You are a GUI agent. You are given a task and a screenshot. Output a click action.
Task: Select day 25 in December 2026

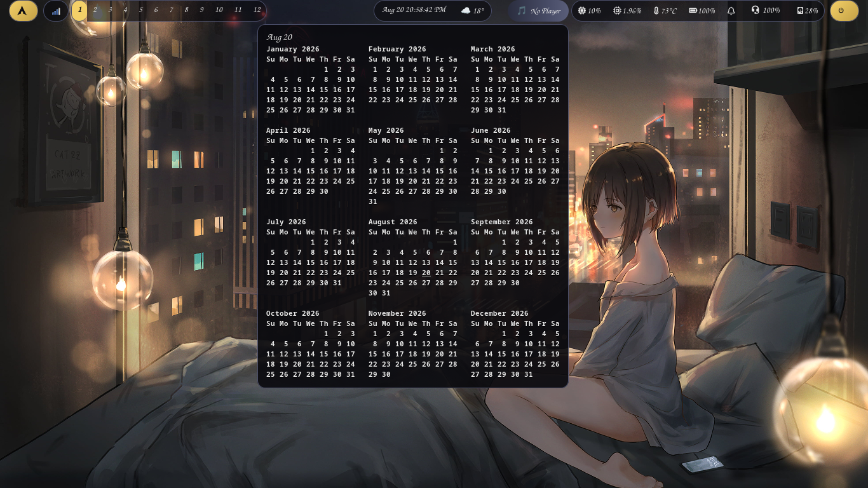pos(542,364)
